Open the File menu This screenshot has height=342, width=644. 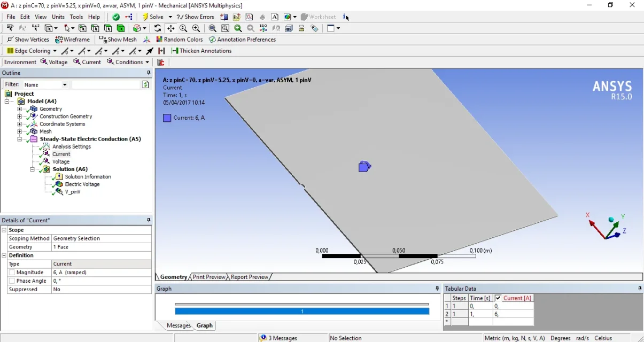[x=11, y=17]
